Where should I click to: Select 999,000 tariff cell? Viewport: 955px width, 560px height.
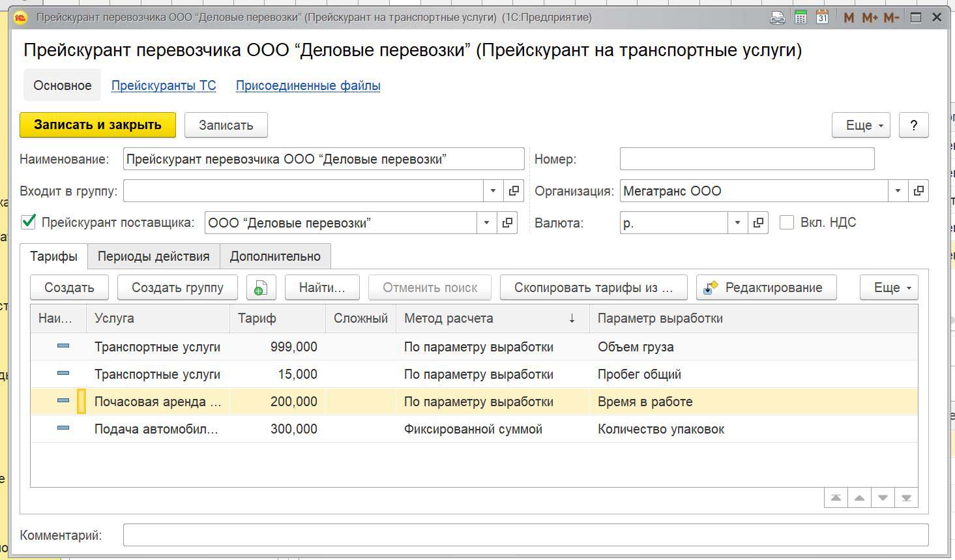pos(278,347)
